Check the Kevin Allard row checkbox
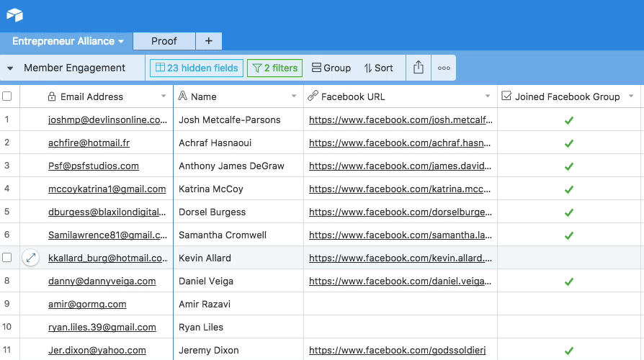 coord(7,258)
